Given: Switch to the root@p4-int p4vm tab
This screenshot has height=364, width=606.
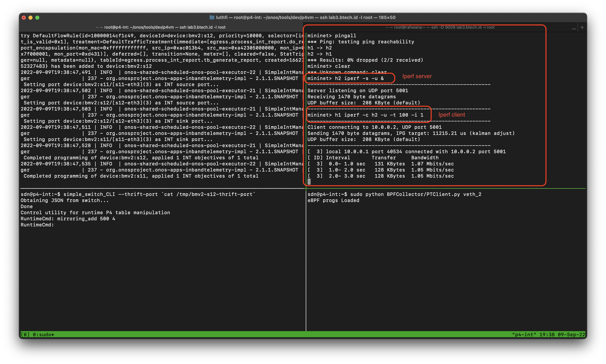Looking at the screenshot, I should 161,27.
